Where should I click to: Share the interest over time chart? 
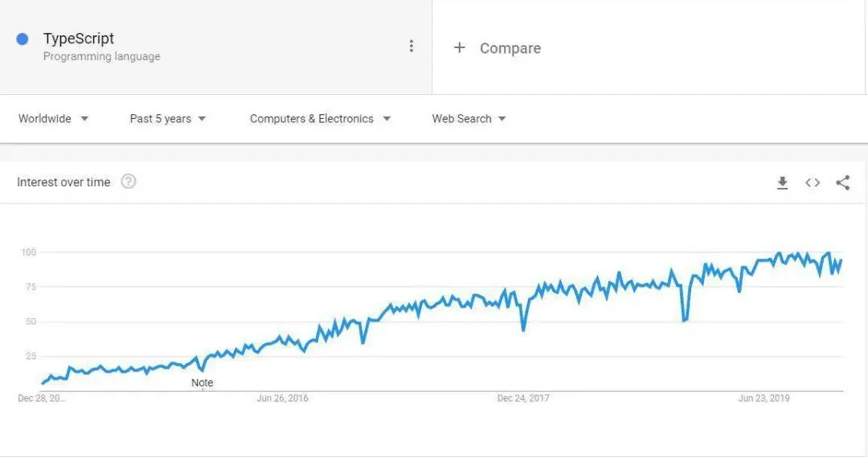click(x=842, y=182)
